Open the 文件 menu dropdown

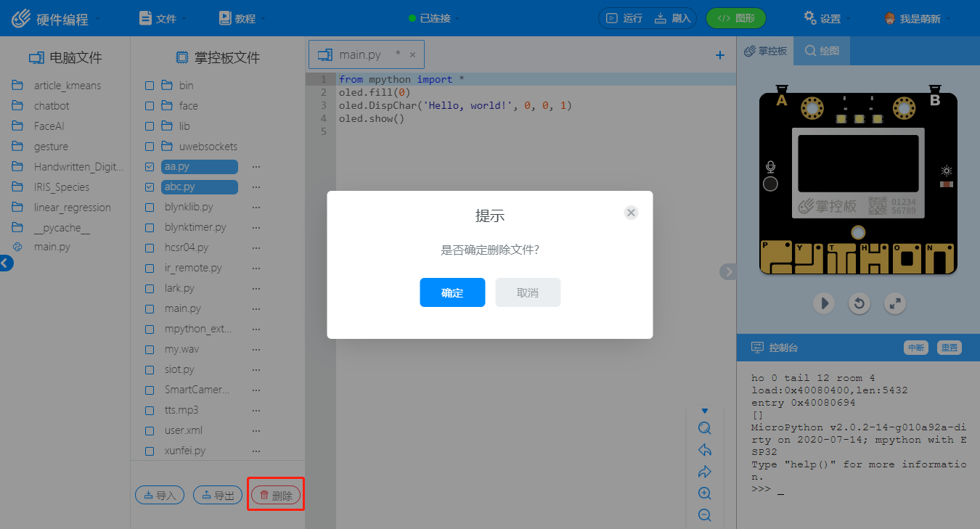(x=163, y=18)
